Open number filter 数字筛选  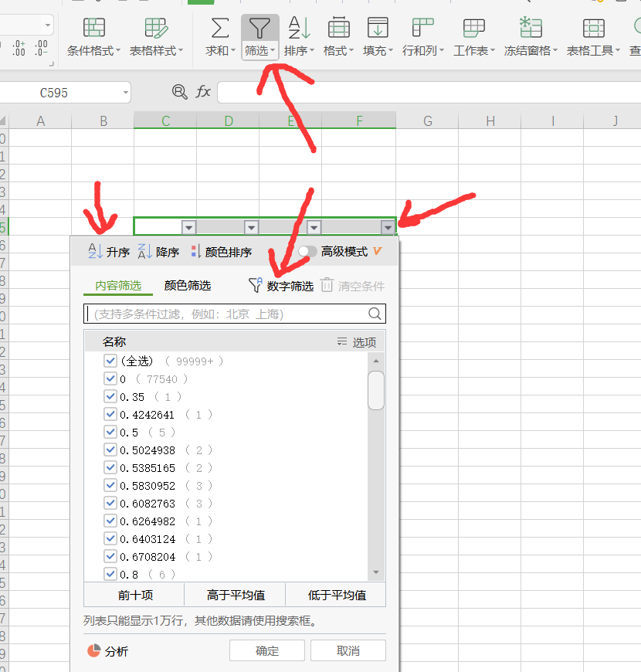[281, 286]
